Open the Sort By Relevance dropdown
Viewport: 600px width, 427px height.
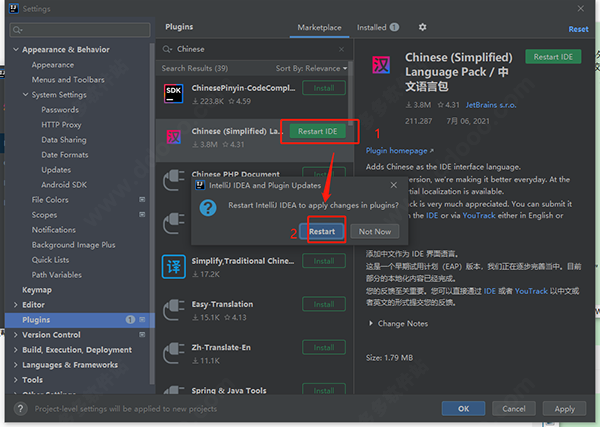coord(311,68)
